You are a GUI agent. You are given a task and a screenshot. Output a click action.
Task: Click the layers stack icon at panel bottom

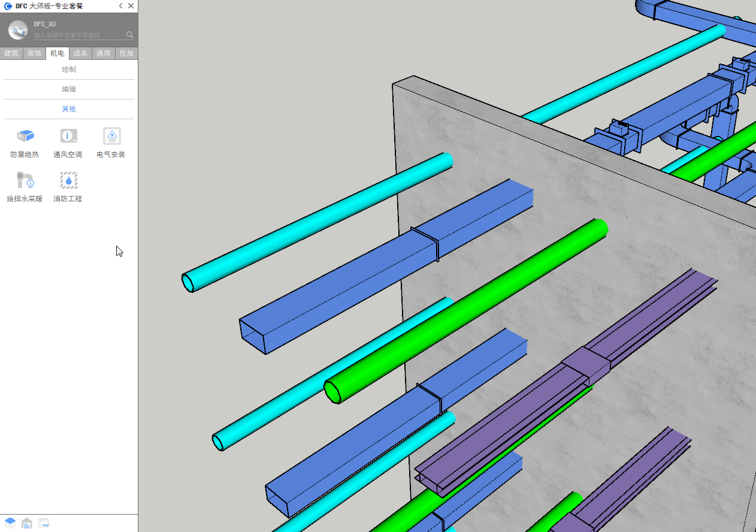point(10,523)
